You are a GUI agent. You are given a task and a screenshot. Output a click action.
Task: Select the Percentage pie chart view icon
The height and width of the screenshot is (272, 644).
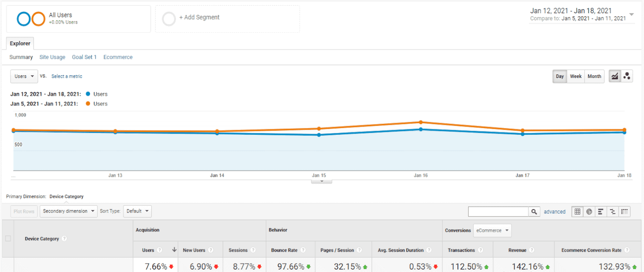[589, 211]
